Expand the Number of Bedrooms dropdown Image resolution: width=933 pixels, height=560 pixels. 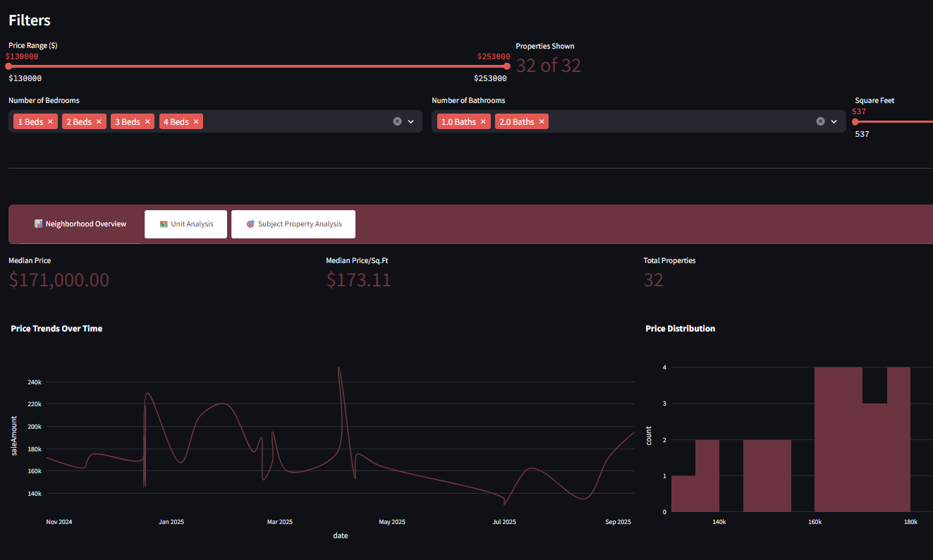pos(411,121)
